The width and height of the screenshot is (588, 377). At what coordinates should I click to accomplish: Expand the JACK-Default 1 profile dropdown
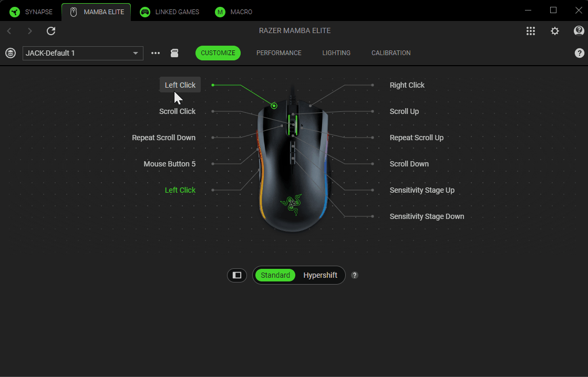pos(135,53)
